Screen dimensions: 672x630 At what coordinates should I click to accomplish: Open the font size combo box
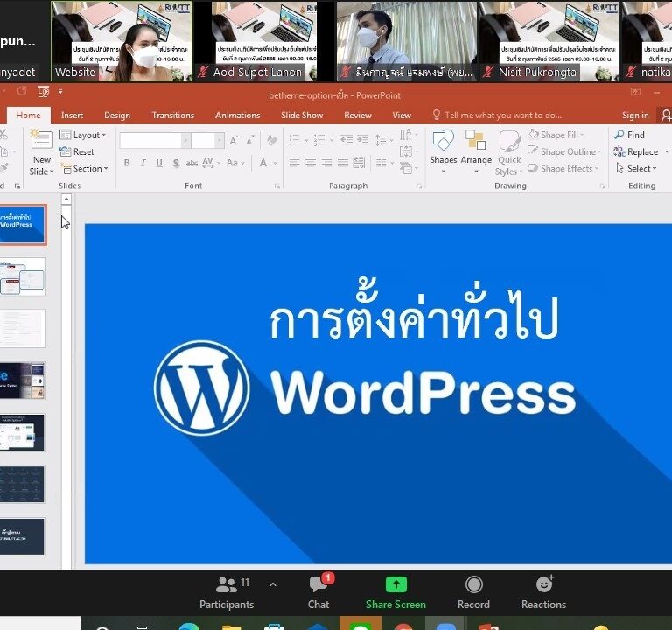[207, 140]
